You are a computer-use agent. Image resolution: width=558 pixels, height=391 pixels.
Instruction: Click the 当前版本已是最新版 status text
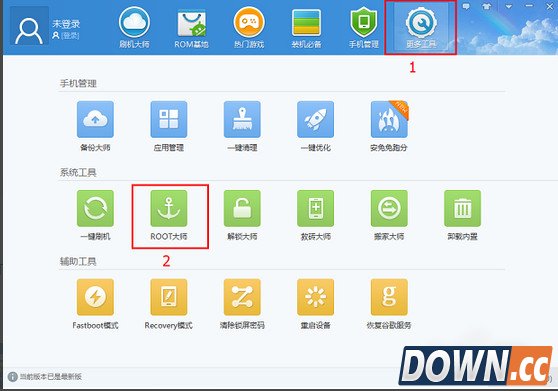[x=51, y=376]
